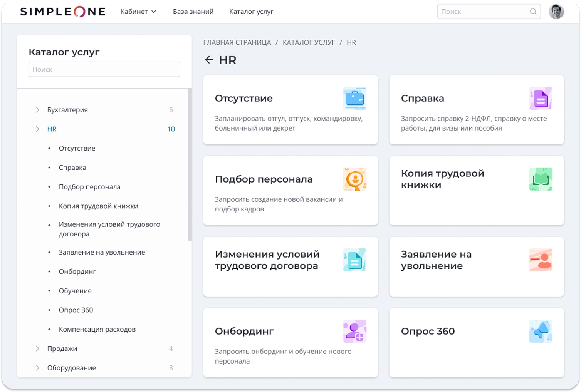Collapse the HR category chevron in sidebar
This screenshot has width=581, height=392.
pyautogui.click(x=37, y=129)
